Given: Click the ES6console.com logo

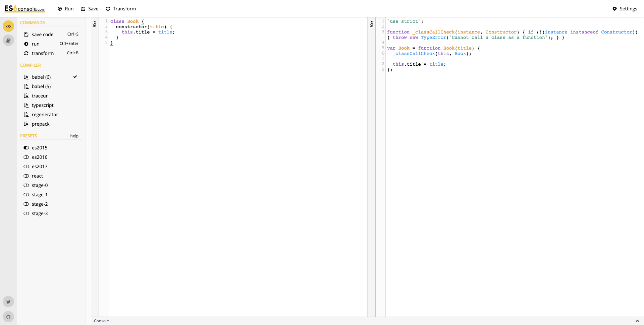Looking at the screenshot, I should pyautogui.click(x=25, y=9).
